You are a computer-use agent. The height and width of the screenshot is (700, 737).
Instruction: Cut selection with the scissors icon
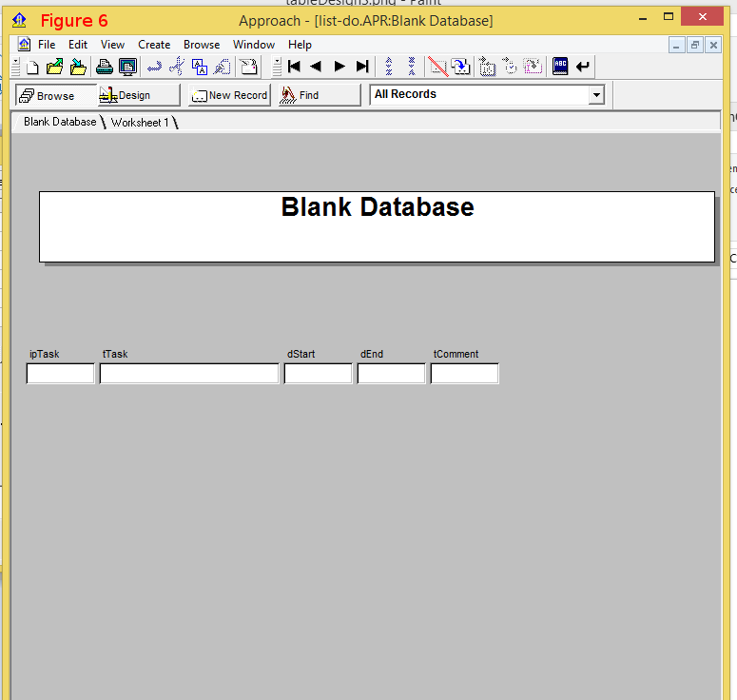click(177, 67)
